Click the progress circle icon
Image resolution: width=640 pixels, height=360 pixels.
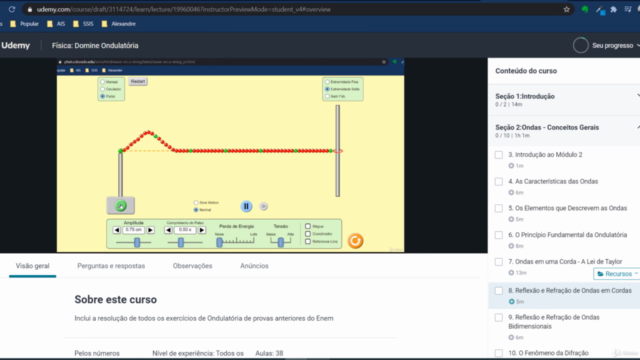point(580,45)
